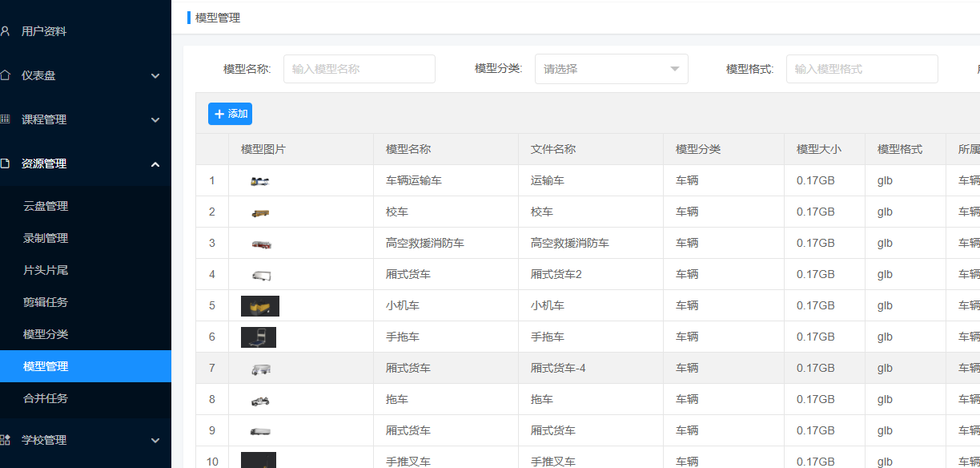Image resolution: width=980 pixels, height=468 pixels.
Task: Collapse the 资源管理 sidebar section
Action: pos(155,164)
